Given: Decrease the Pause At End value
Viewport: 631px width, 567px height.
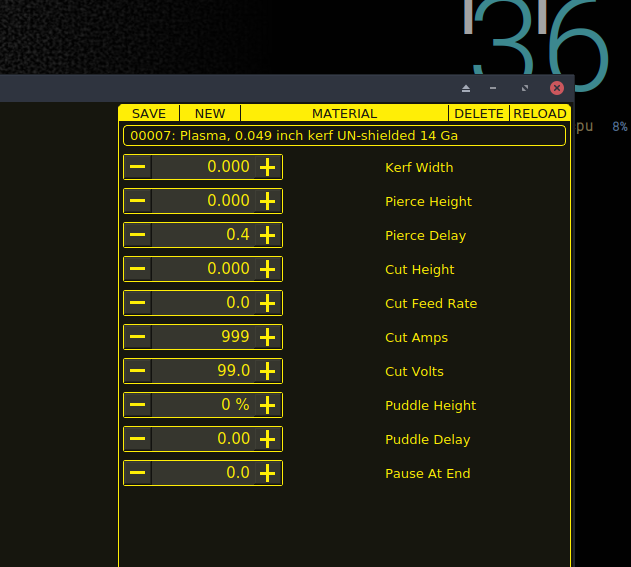Looking at the screenshot, I should pos(138,473).
